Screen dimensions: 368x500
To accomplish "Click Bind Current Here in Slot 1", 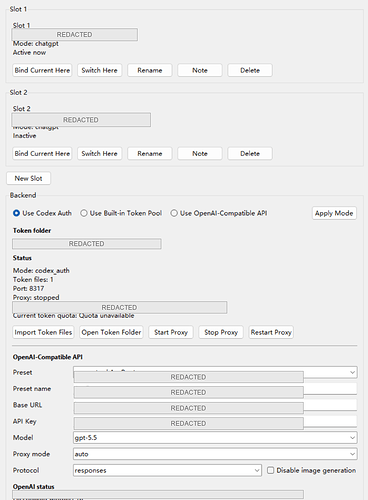I will (42, 70).
